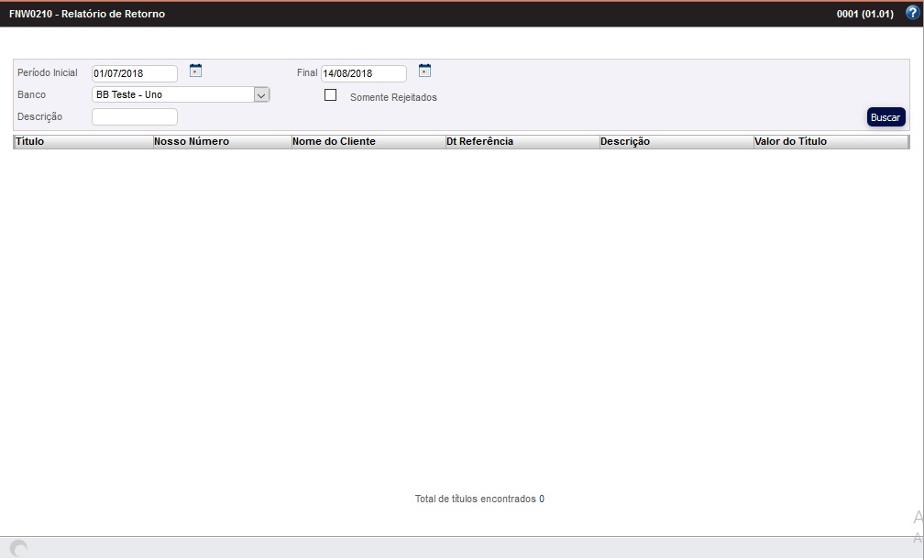Click into the Descrição text input
Screen dimensions: 924x560
coord(134,117)
